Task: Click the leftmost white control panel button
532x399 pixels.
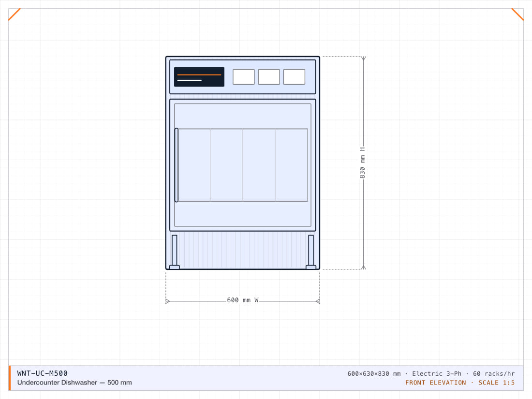Action: [244, 77]
